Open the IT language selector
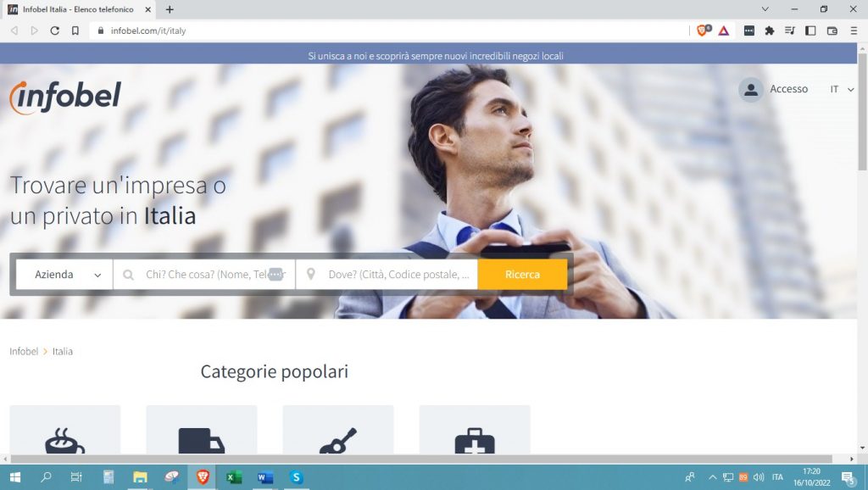This screenshot has width=868, height=490. (x=842, y=89)
